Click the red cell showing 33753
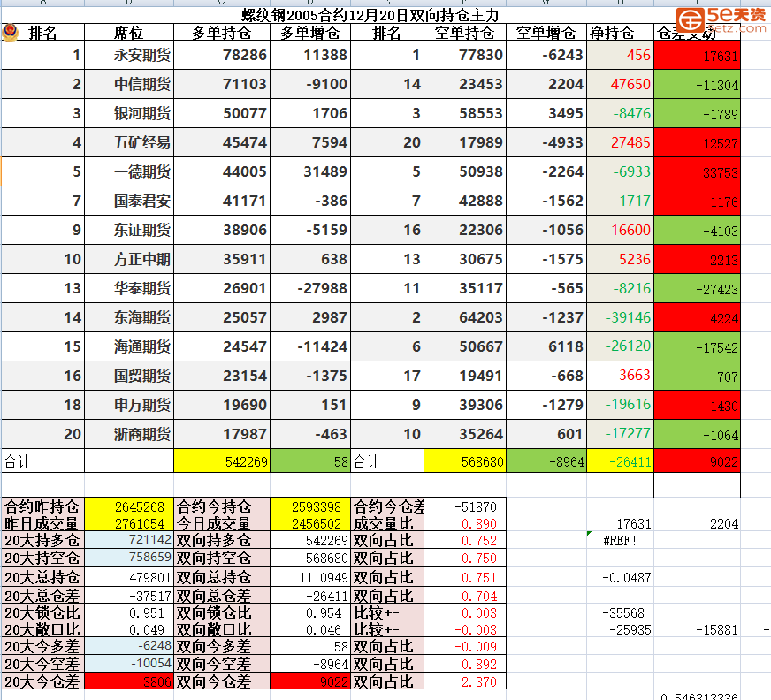The width and height of the screenshot is (771, 700). (x=697, y=171)
